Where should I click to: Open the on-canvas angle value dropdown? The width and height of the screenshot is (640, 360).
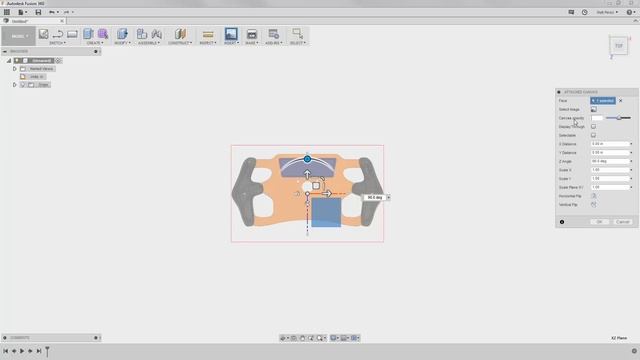click(x=388, y=198)
